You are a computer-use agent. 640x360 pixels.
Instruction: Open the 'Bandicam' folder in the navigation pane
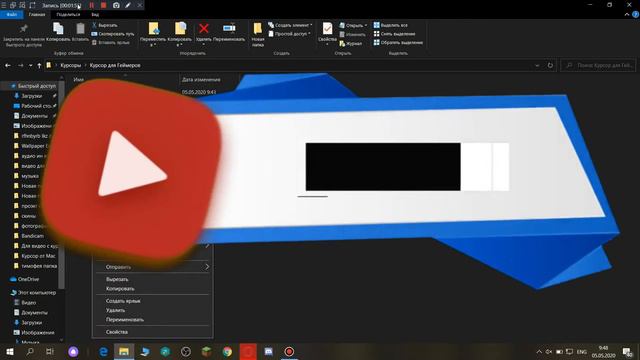[32, 236]
